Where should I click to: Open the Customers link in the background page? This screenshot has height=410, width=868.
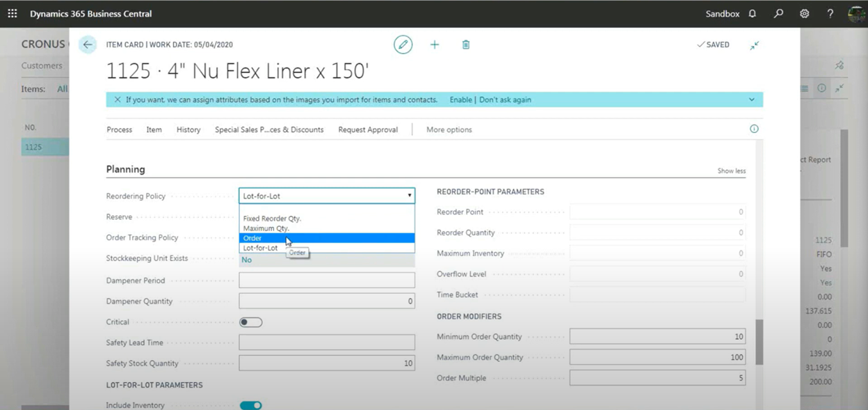point(42,65)
